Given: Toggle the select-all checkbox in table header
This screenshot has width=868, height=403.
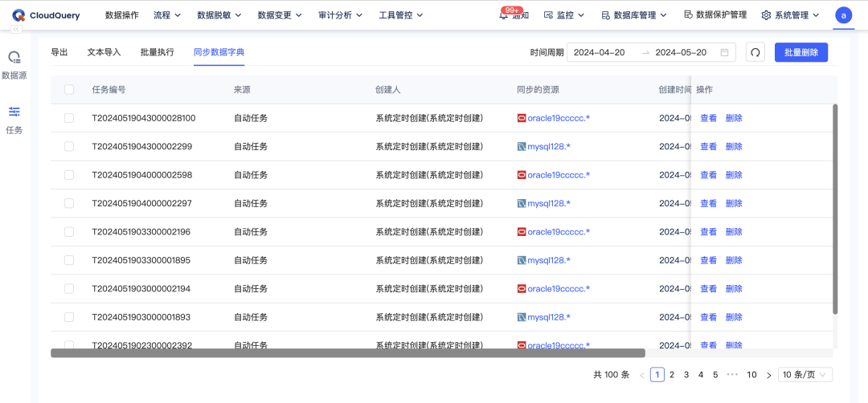Looking at the screenshot, I should click(x=69, y=90).
